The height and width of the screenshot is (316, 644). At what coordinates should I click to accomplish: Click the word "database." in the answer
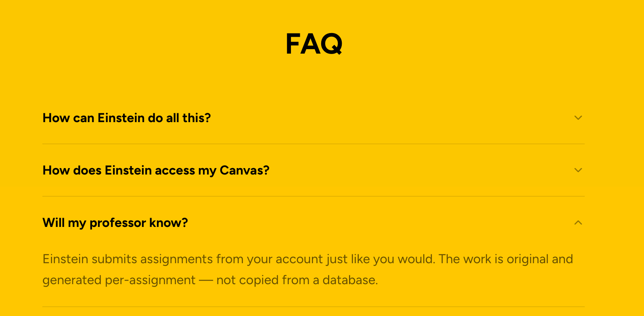(x=350, y=280)
